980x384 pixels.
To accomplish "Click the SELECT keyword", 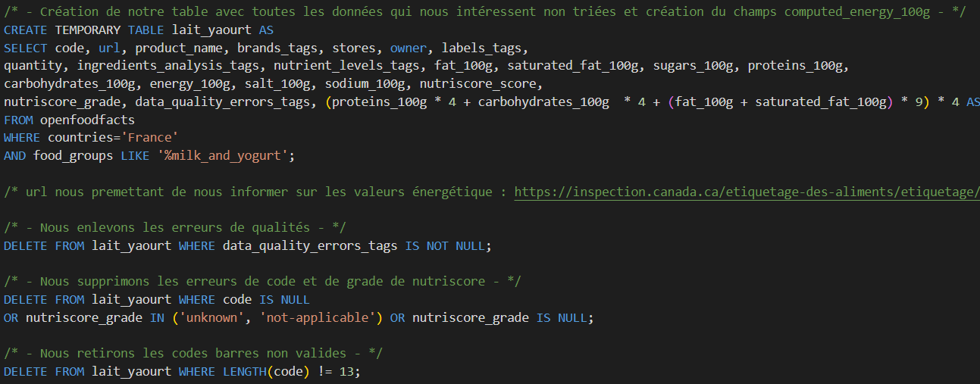I will click(x=26, y=48).
